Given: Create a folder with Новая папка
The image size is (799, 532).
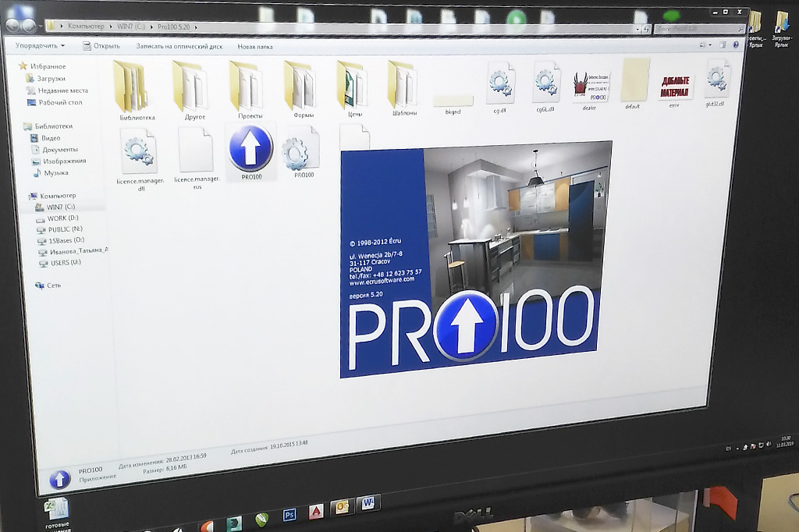Looking at the screenshot, I should [255, 46].
